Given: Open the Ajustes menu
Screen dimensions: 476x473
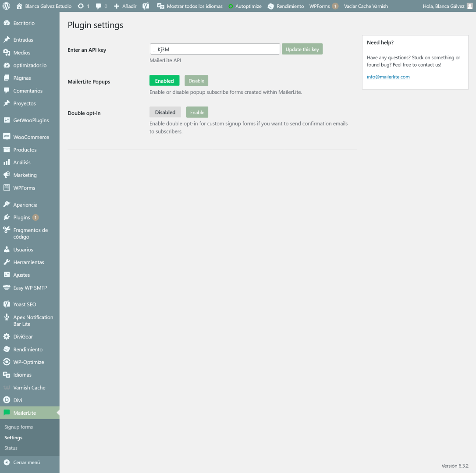Looking at the screenshot, I should (30, 275).
